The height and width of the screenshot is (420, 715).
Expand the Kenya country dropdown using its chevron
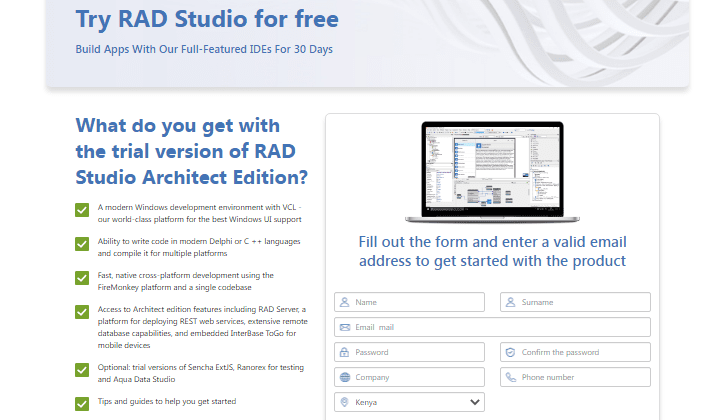[x=474, y=402]
